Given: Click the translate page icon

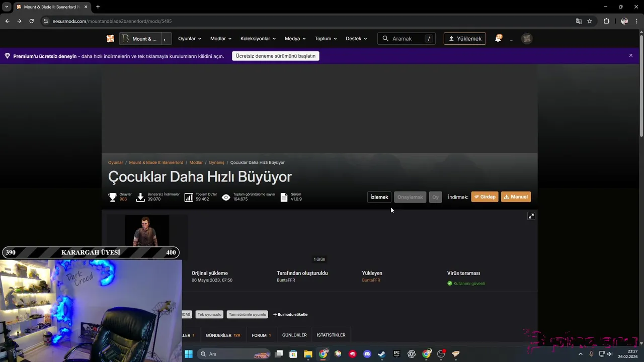Looking at the screenshot, I should click(x=579, y=21).
